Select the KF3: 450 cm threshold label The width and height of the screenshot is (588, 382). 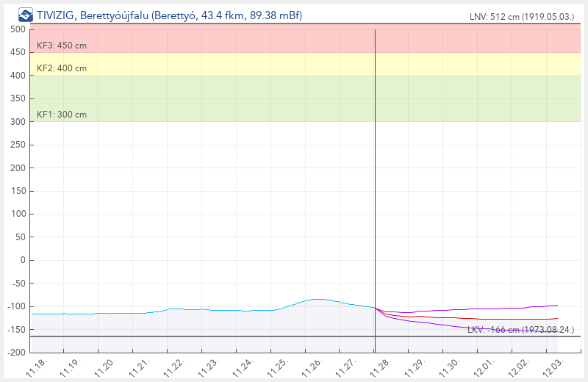tap(62, 46)
